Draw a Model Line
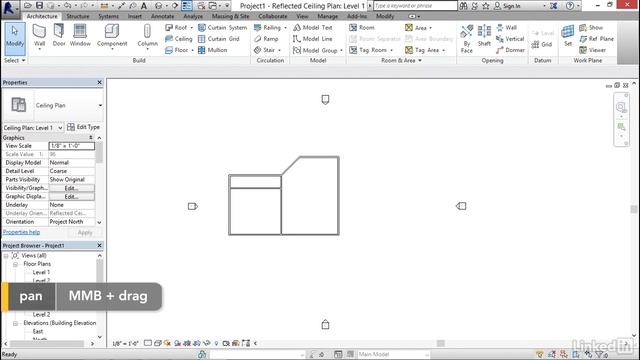This screenshot has height=360, width=640. [x=313, y=39]
